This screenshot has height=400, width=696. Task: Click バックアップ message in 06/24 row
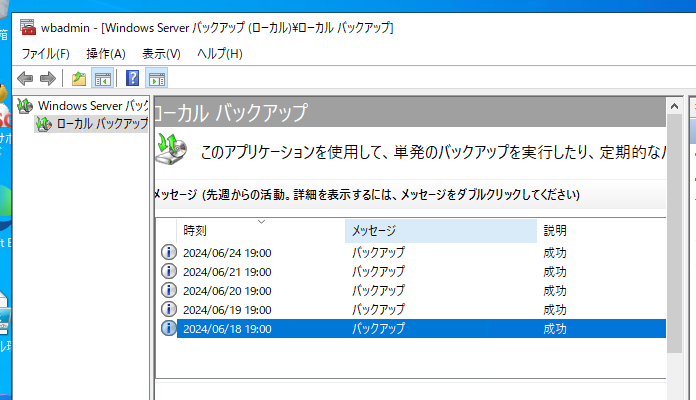379,253
